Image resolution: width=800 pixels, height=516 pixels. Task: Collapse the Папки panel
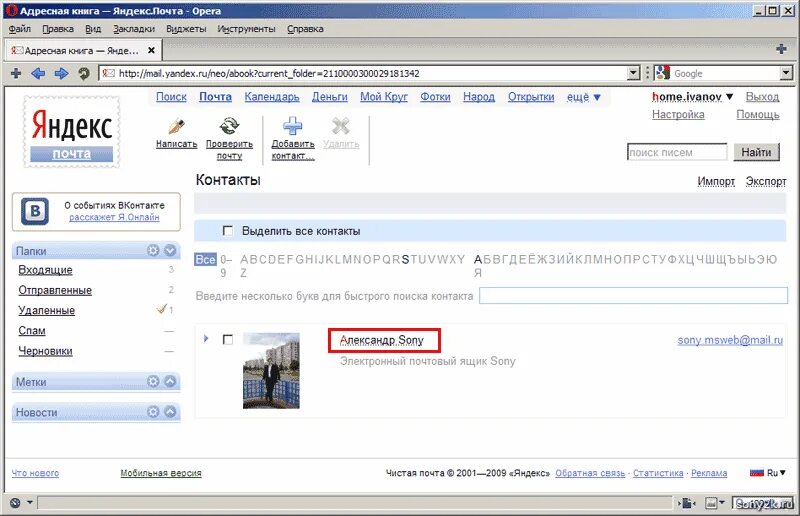pyautogui.click(x=170, y=250)
